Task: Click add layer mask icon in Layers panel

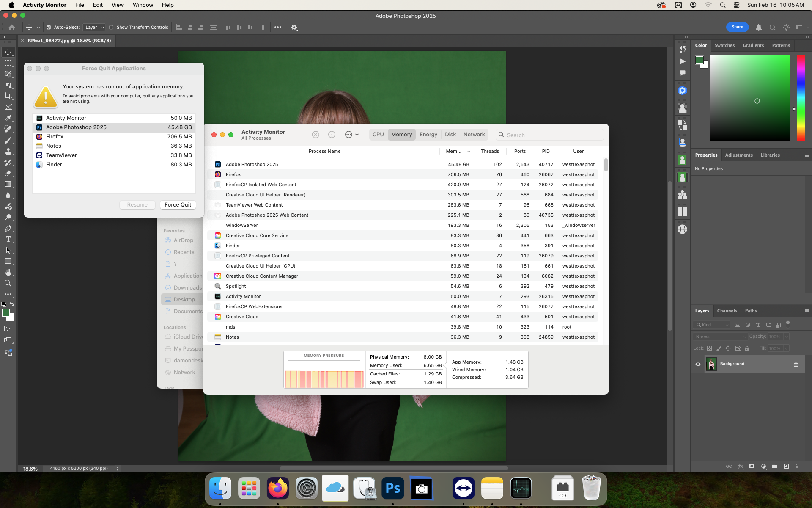Action: [752, 466]
